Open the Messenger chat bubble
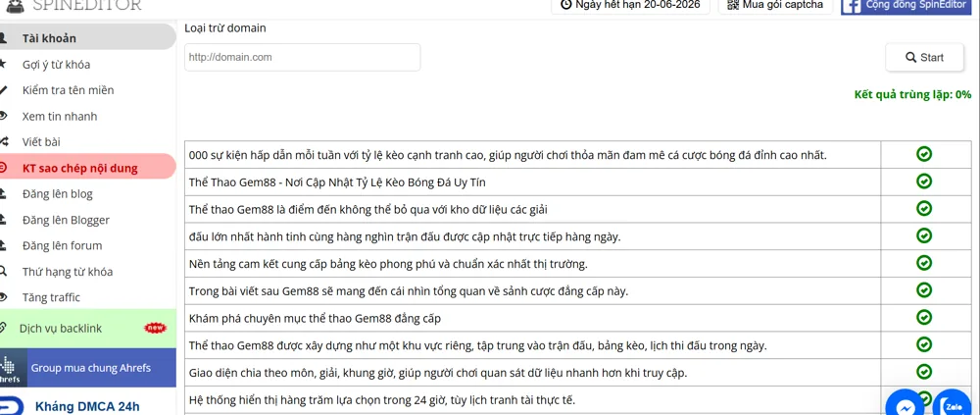980x415 pixels. 905,404
